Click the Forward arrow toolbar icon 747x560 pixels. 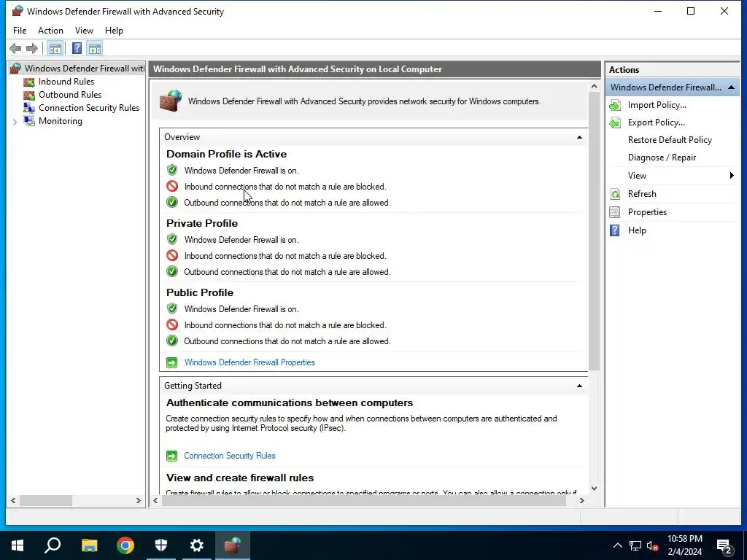[x=32, y=48]
